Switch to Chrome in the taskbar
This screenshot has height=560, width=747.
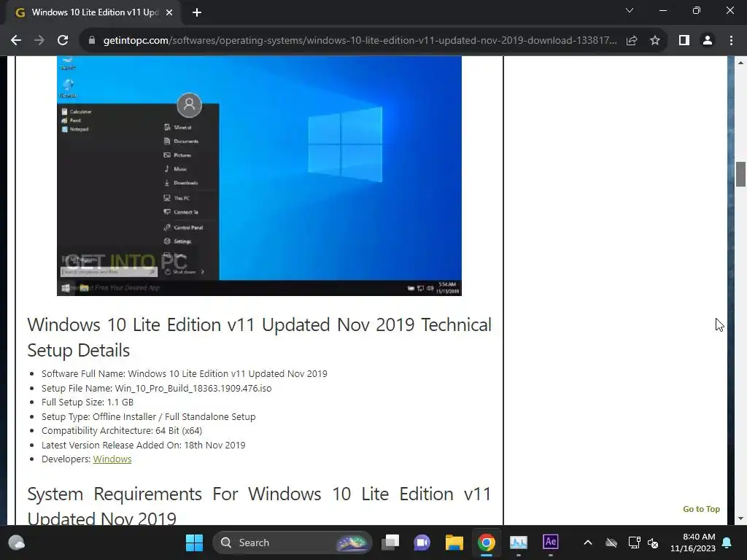point(487,542)
